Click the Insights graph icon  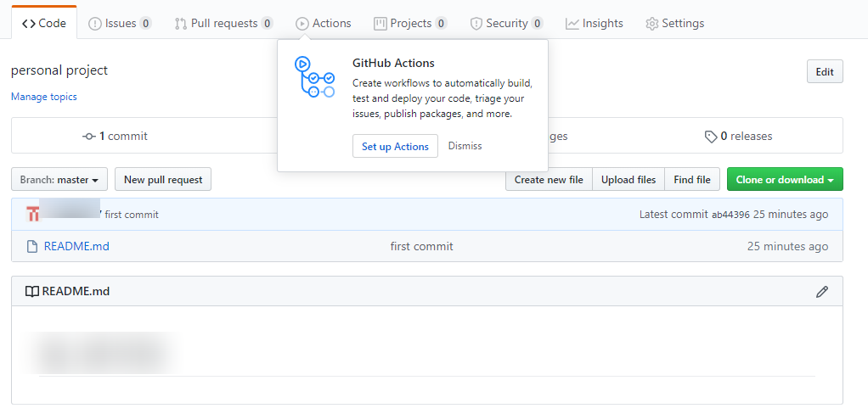point(572,23)
